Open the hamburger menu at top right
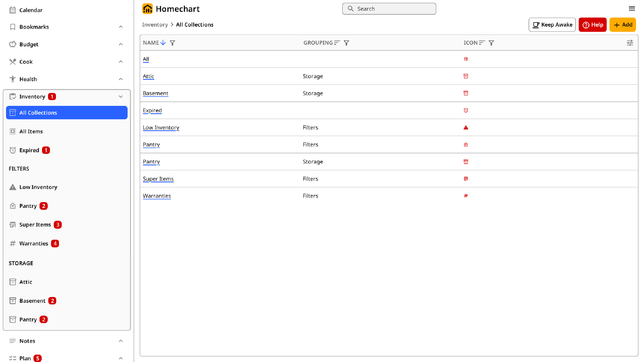Viewport: 644px width, 362px height. tap(632, 9)
